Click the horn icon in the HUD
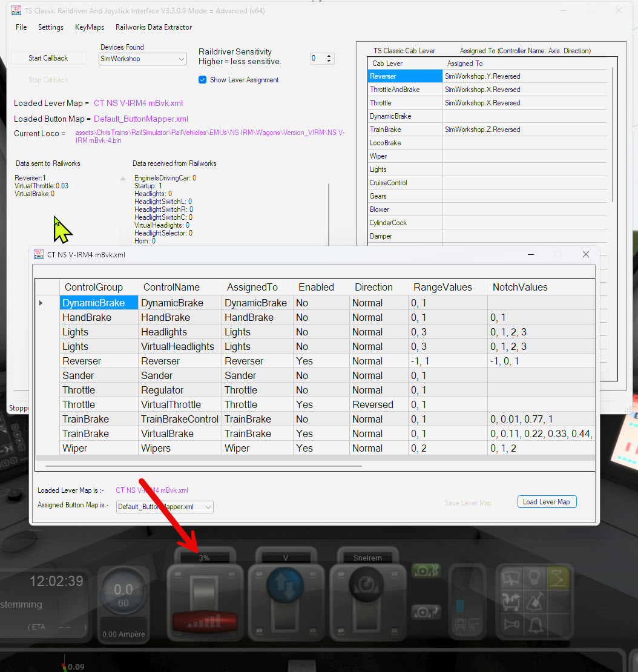Screen dimensions: 638x672 (512, 624)
